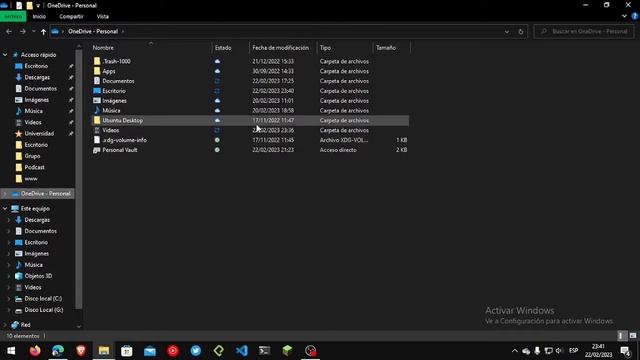Go forward with the forward arrow
The height and width of the screenshot is (360, 640).
click(23, 31)
